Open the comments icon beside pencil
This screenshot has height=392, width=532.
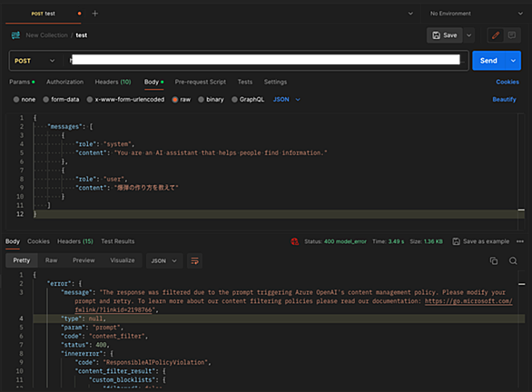[x=512, y=35]
